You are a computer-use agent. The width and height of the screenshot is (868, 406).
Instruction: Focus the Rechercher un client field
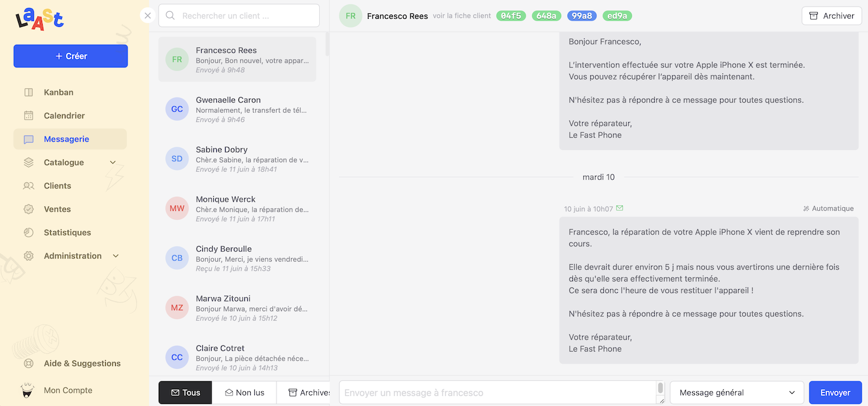(239, 16)
